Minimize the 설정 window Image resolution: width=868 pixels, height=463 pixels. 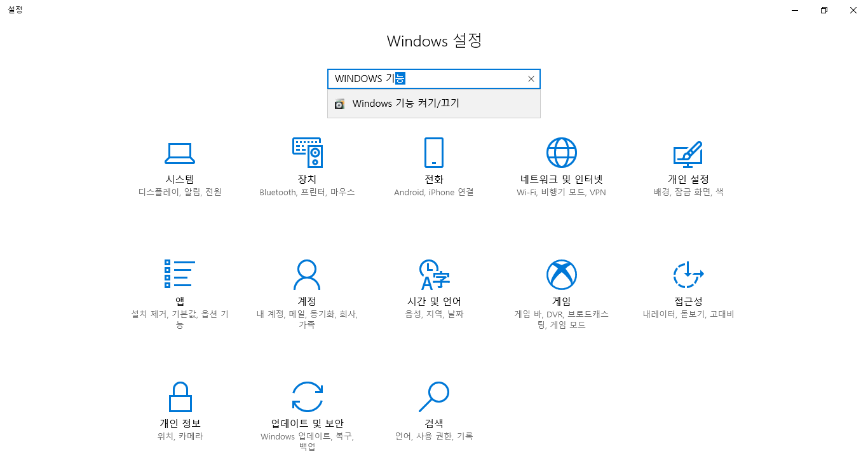pyautogui.click(x=795, y=10)
